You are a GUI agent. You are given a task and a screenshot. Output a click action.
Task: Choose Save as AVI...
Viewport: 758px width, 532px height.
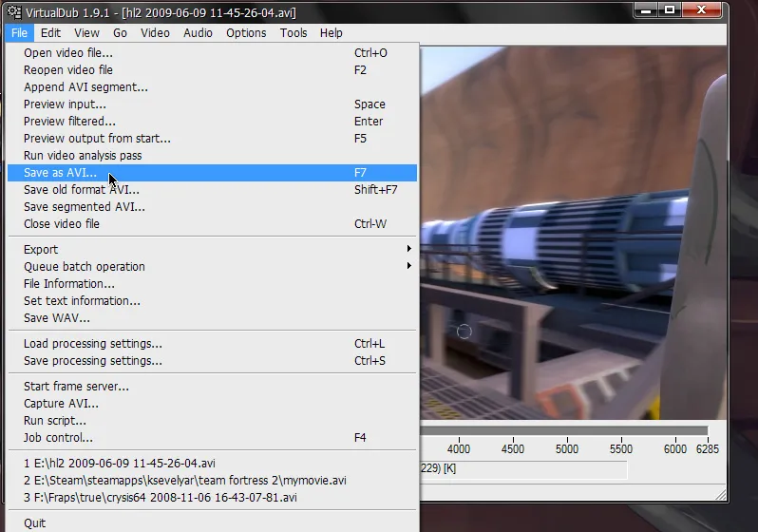coord(212,173)
